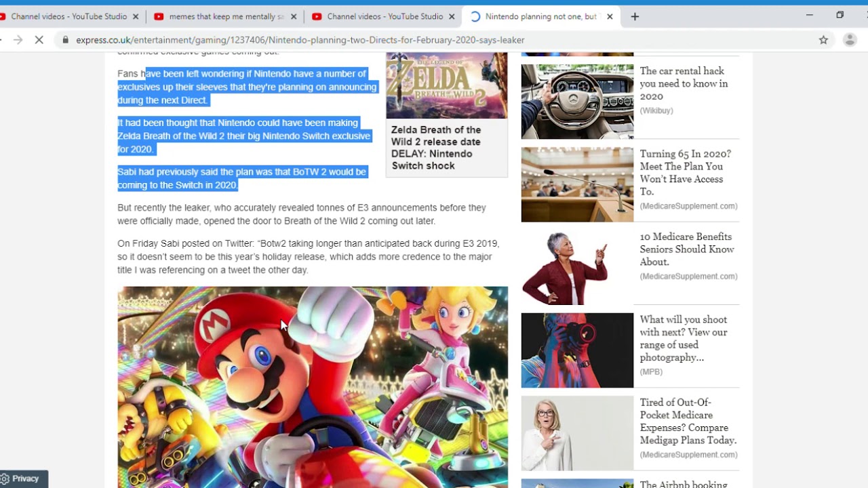Open Tired of Out-Of-Pocket Medicare ad headline
The width and height of the screenshot is (868, 488).
pos(688,421)
